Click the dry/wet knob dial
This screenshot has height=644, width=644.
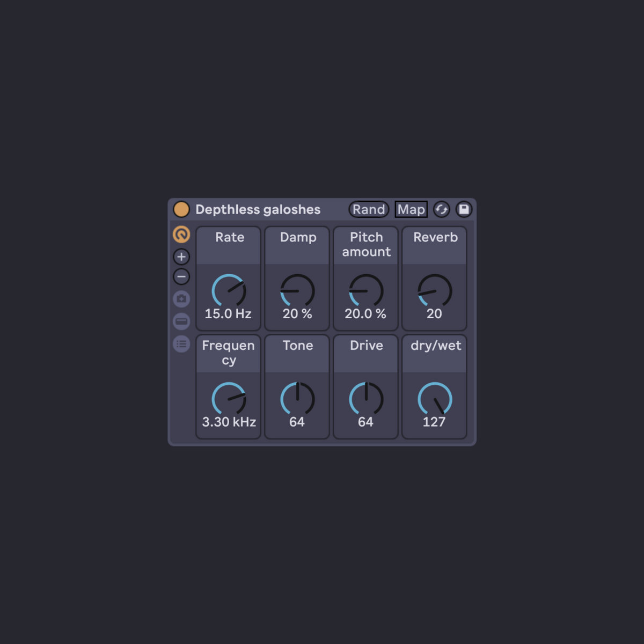435,399
